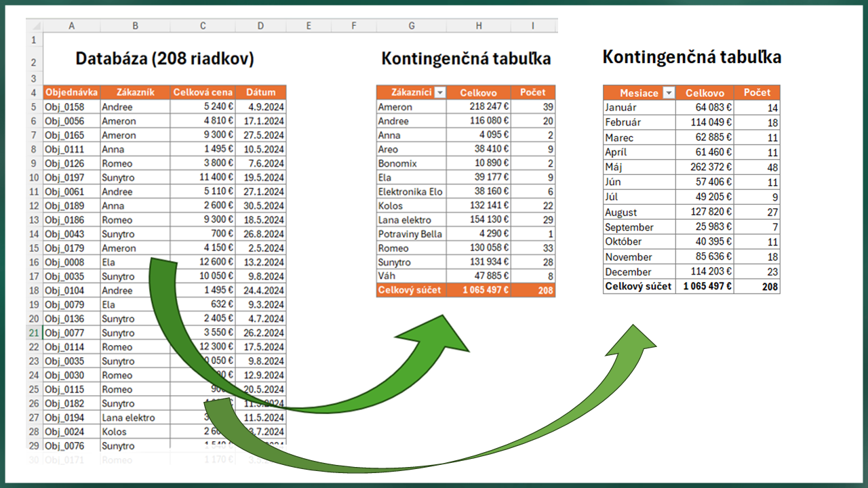Select the Elektronika Elo customer row label

tap(410, 192)
